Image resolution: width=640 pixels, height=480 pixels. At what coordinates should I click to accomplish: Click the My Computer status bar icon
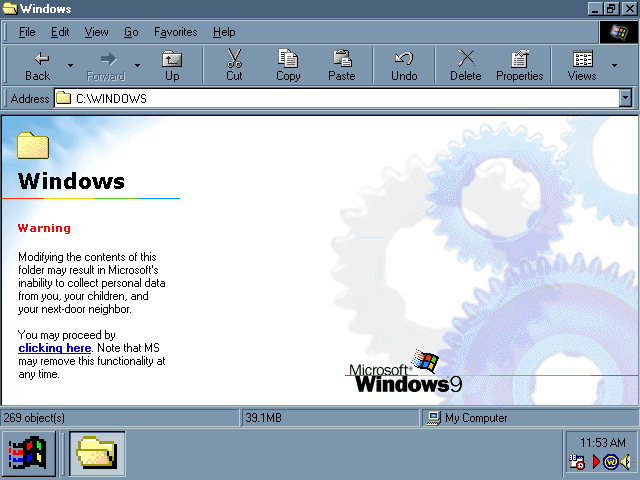coord(433,418)
